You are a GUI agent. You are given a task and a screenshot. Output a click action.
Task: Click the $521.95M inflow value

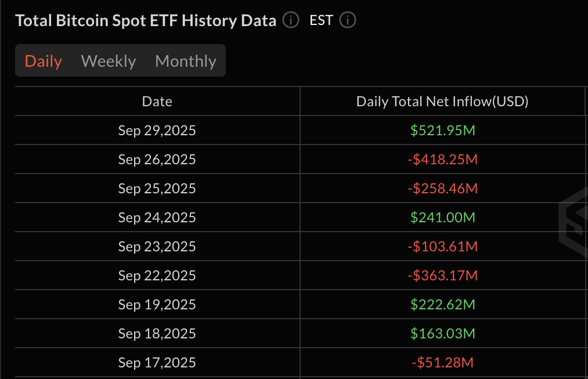(x=442, y=130)
